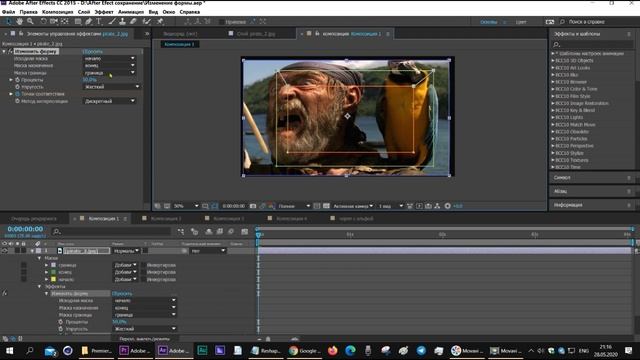Open timeline Graph Editor icon
The width and height of the screenshot is (640, 360).
(244, 232)
